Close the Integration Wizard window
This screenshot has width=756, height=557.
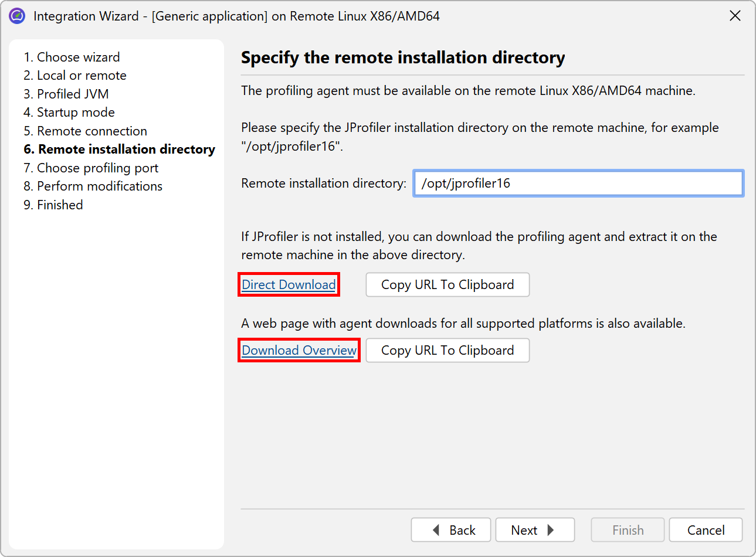(735, 16)
